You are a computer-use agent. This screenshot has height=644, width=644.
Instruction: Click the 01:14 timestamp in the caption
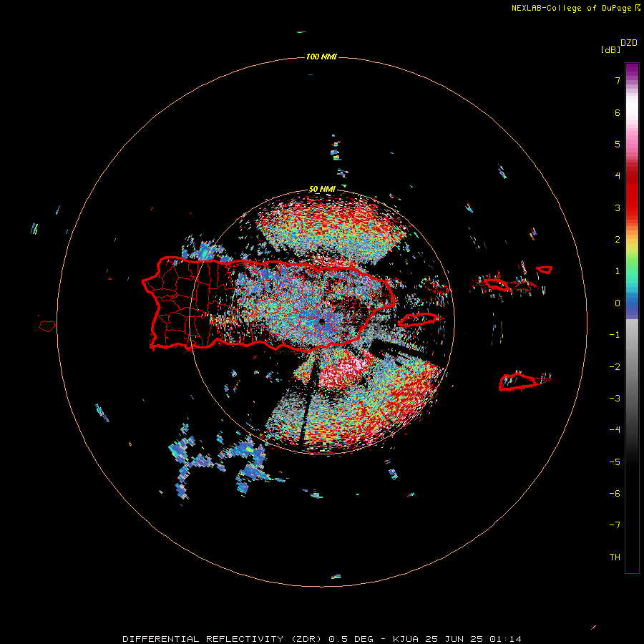506,639
